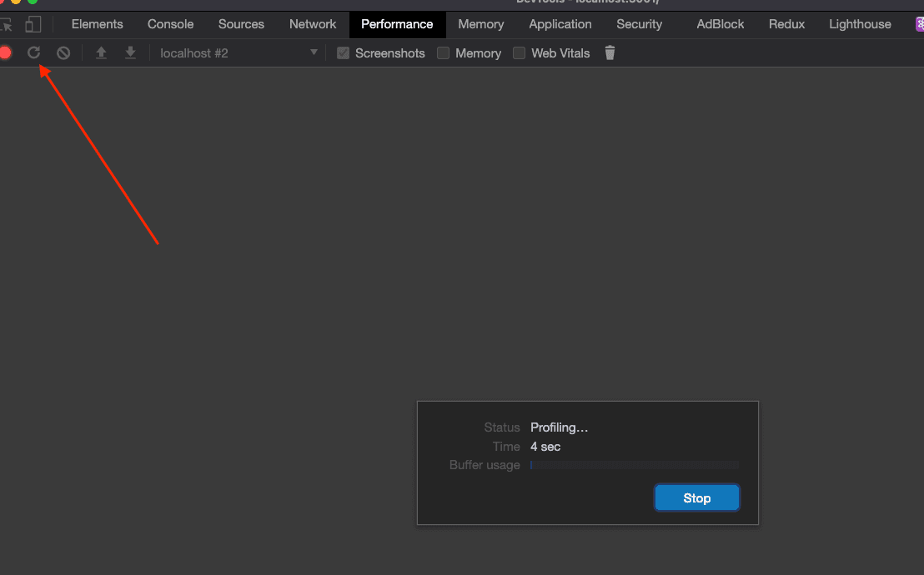Click the clear recording icon
924x575 pixels.
tap(63, 53)
